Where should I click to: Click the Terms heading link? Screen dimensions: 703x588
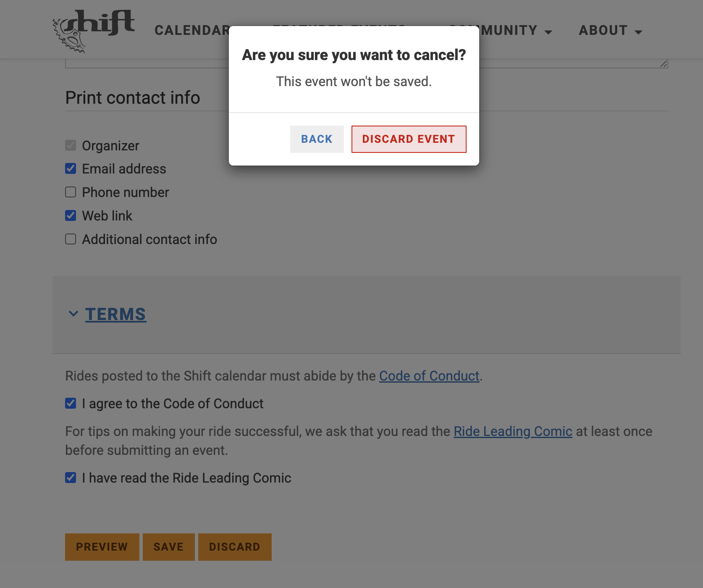coord(115,314)
